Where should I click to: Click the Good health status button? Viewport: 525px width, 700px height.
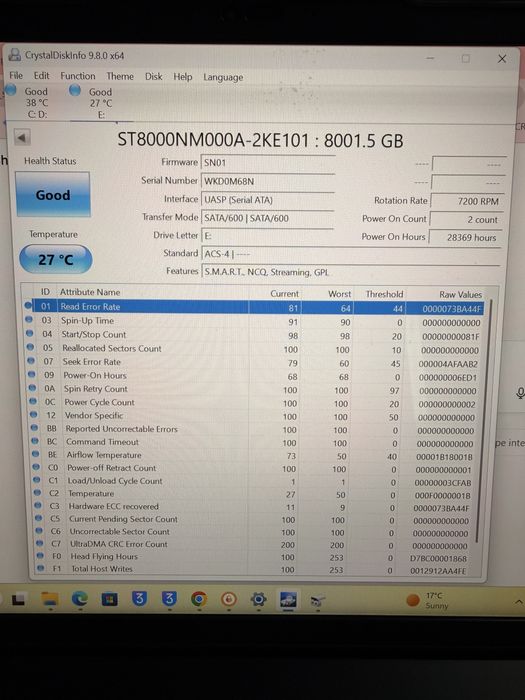click(x=53, y=195)
